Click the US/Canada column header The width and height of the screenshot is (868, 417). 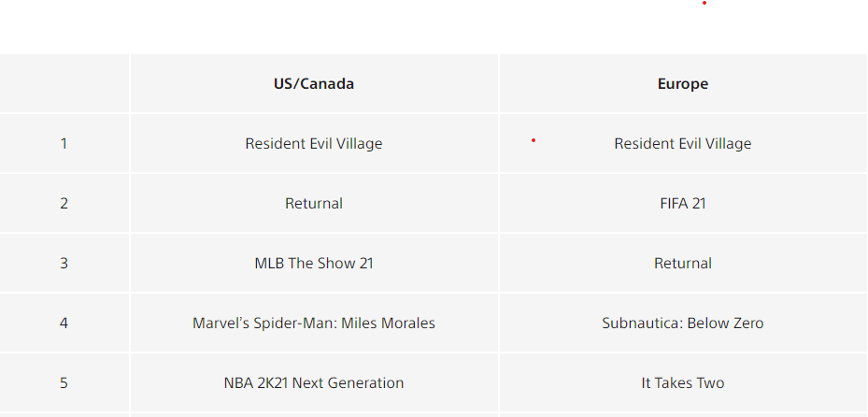tap(314, 83)
